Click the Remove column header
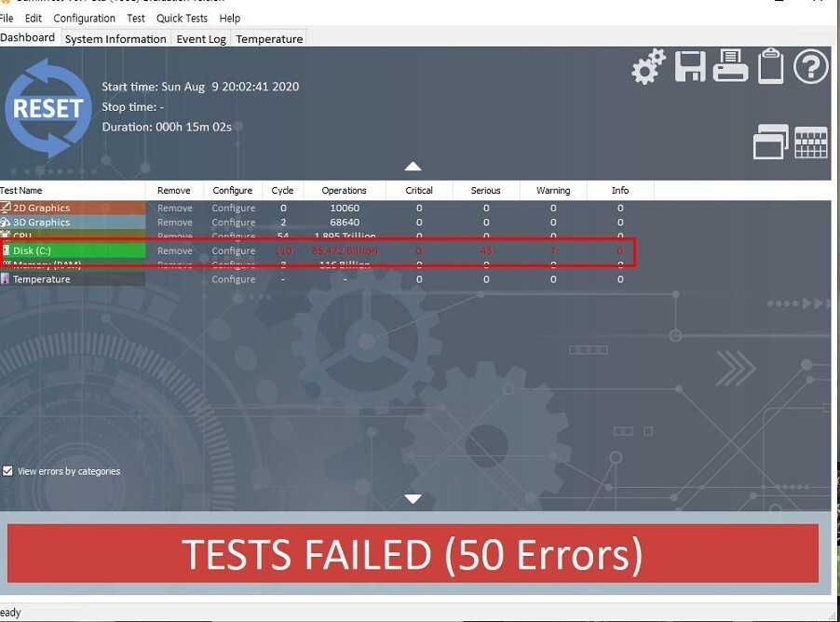The image size is (840, 622). tap(174, 190)
